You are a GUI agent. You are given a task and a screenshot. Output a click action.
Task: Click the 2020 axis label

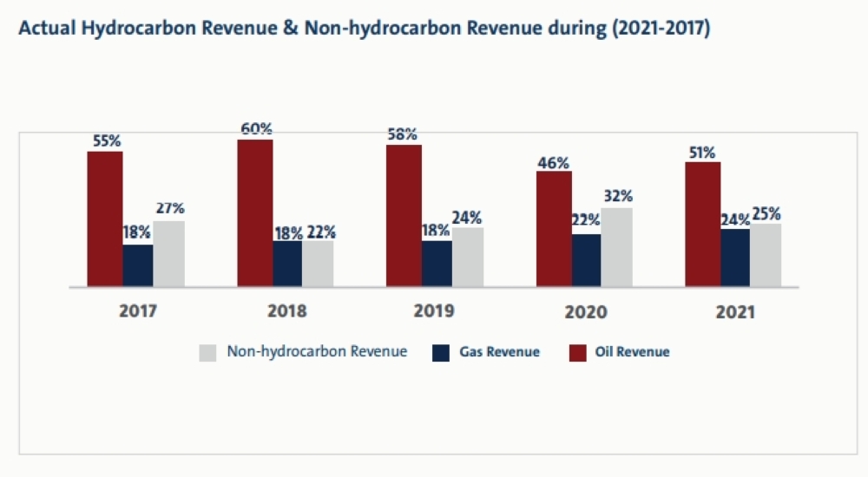pos(586,312)
